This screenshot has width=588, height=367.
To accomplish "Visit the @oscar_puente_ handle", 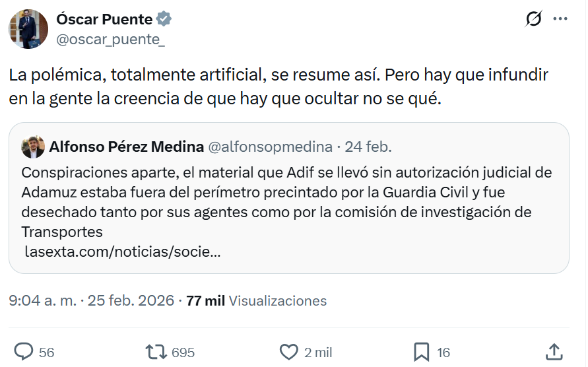I will [111, 40].
